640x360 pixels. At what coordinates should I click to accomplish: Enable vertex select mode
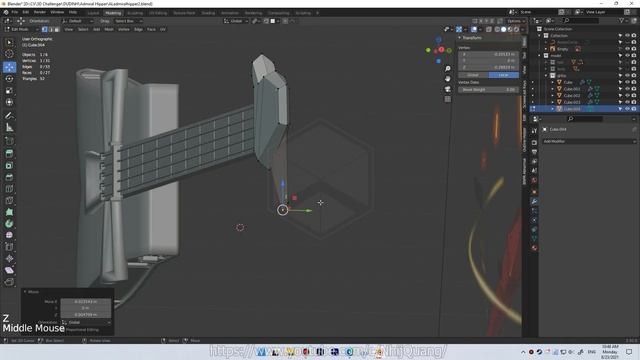(44, 29)
